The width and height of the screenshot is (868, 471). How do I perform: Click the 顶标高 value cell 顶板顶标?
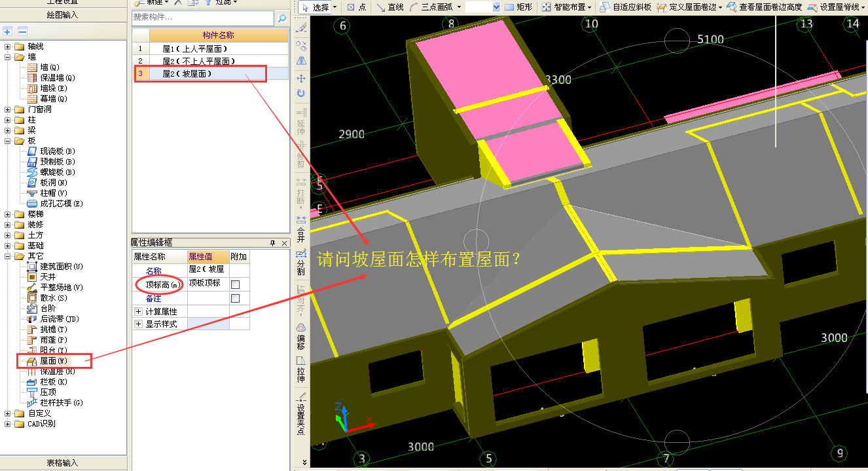click(208, 284)
